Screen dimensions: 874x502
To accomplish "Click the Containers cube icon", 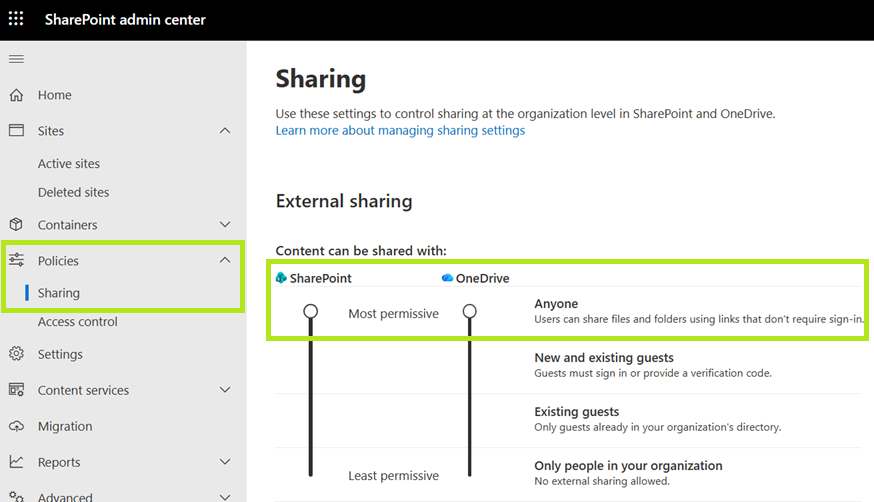I will (x=16, y=225).
